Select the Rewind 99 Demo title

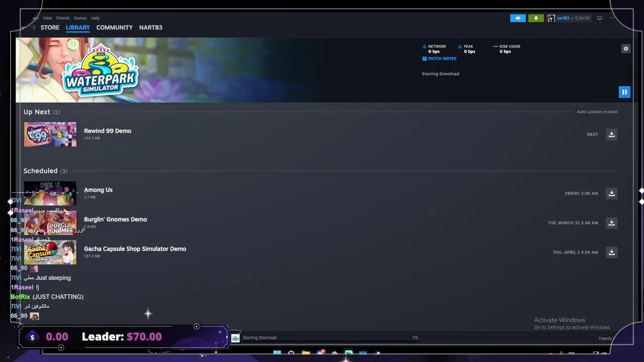pyautogui.click(x=108, y=131)
